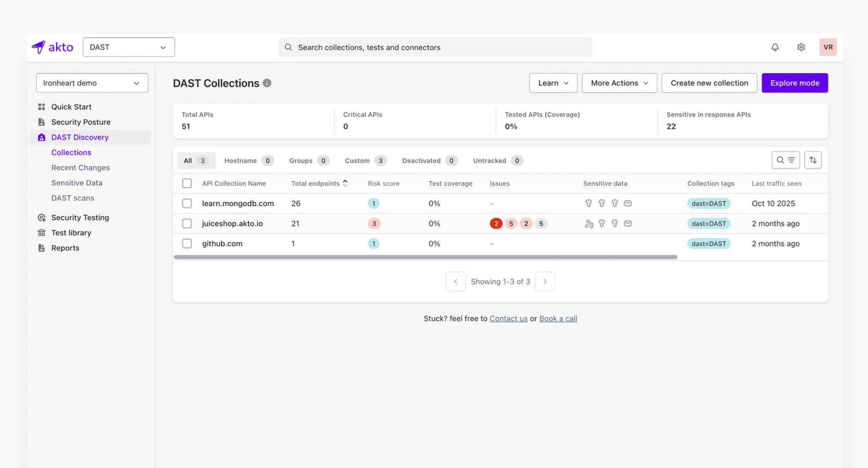Click the first sensitive data icon for learn.mongodb.com

coord(589,204)
